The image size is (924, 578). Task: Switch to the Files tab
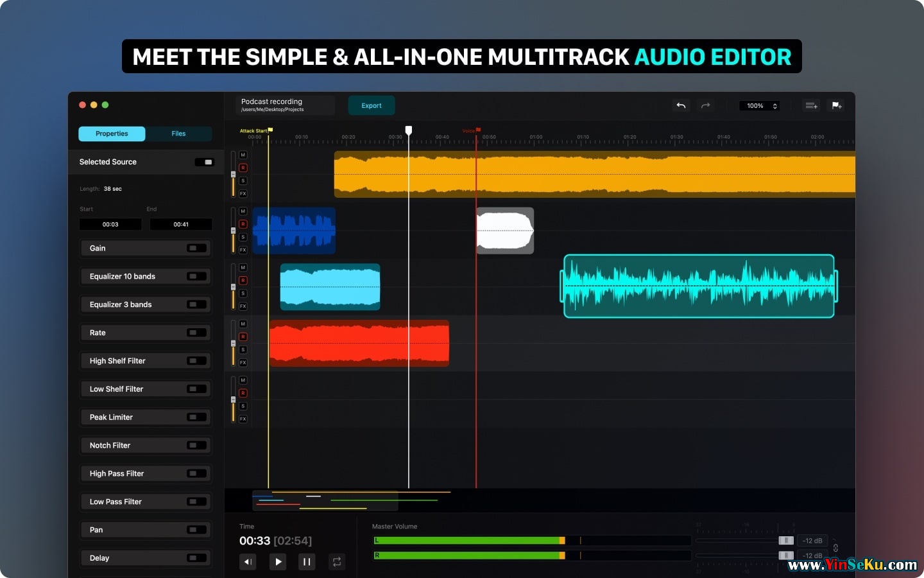tap(178, 134)
